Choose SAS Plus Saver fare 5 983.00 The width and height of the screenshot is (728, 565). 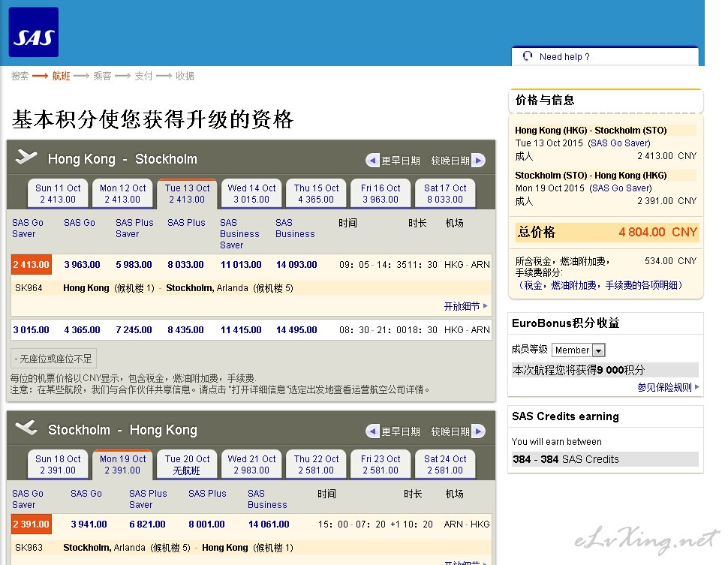(134, 265)
